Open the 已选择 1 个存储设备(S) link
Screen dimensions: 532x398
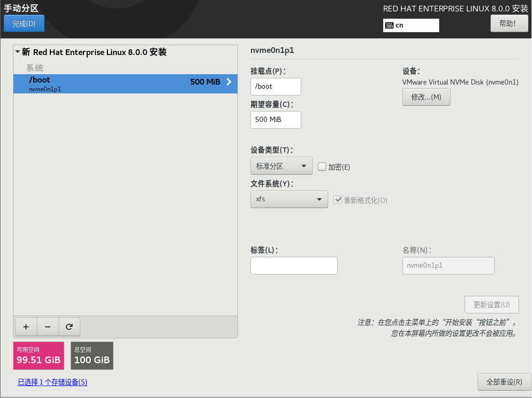coord(52,382)
